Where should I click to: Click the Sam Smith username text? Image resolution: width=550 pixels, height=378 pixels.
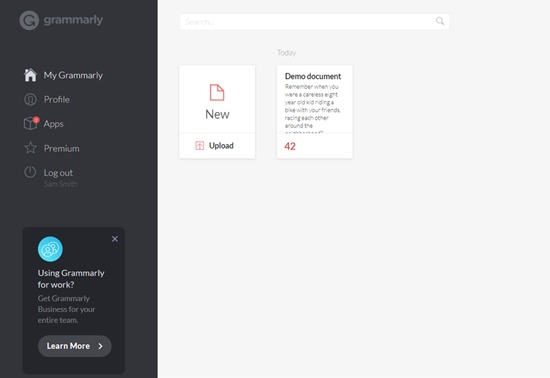[x=60, y=184]
